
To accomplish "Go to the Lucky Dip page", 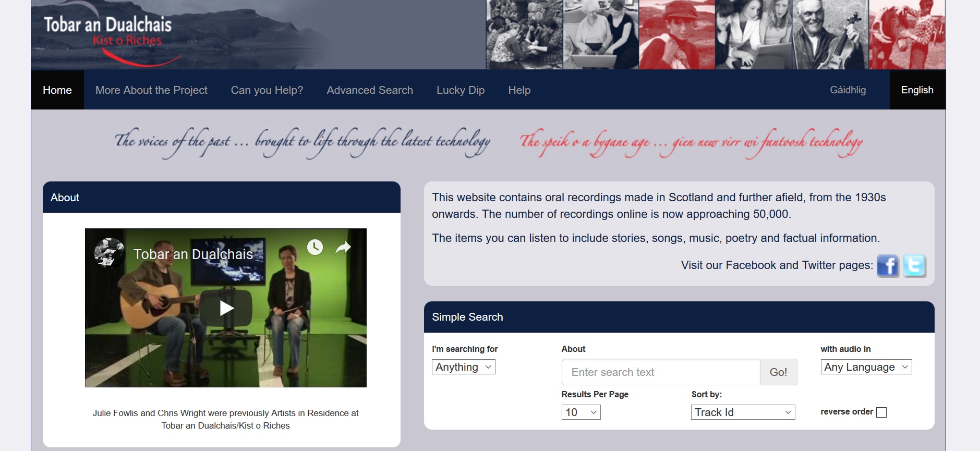I will tap(461, 90).
